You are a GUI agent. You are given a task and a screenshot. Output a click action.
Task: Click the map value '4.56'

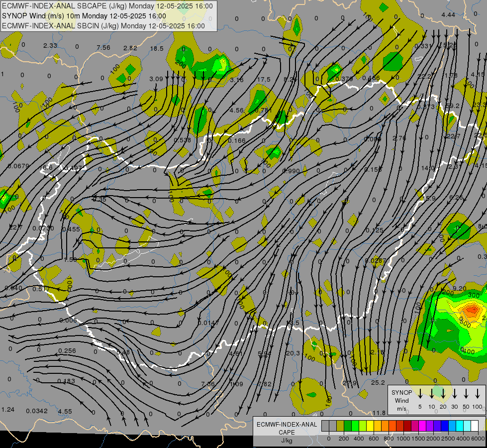click(x=236, y=110)
